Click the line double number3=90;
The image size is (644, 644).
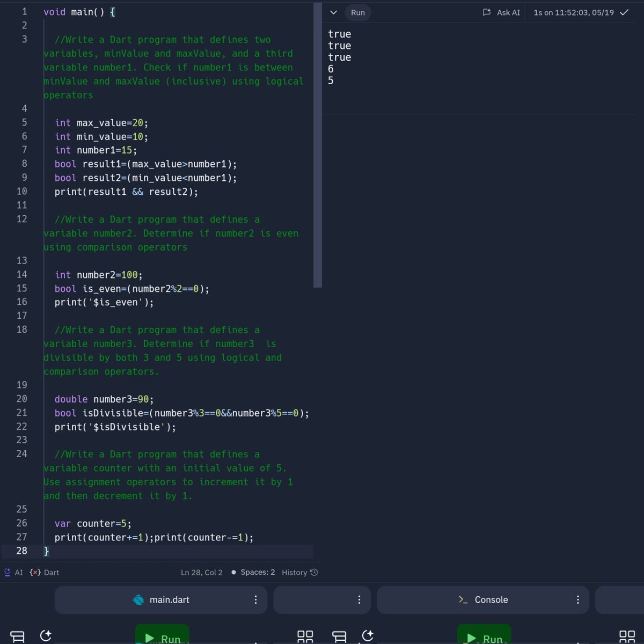point(104,399)
